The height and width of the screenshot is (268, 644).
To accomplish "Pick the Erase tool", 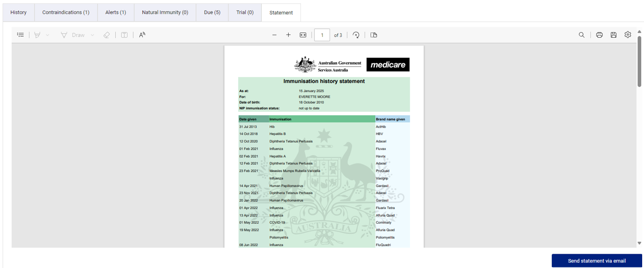I will (106, 35).
